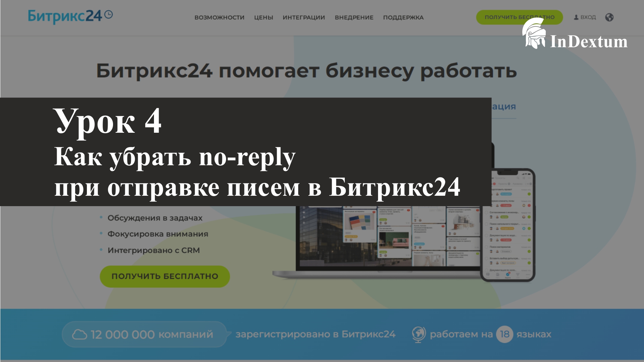The height and width of the screenshot is (362, 644).
Task: Click the cloud icon in the companies badge
Action: [x=79, y=335]
